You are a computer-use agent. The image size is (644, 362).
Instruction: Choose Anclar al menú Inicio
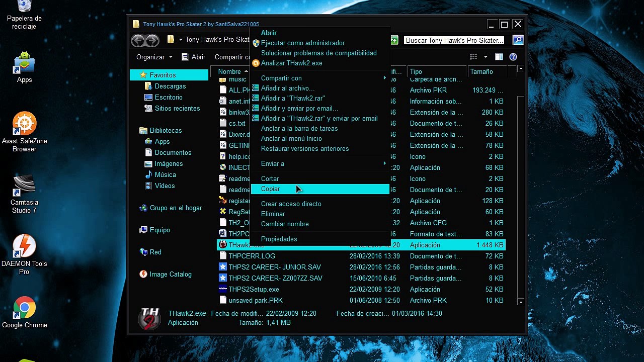(320, 138)
